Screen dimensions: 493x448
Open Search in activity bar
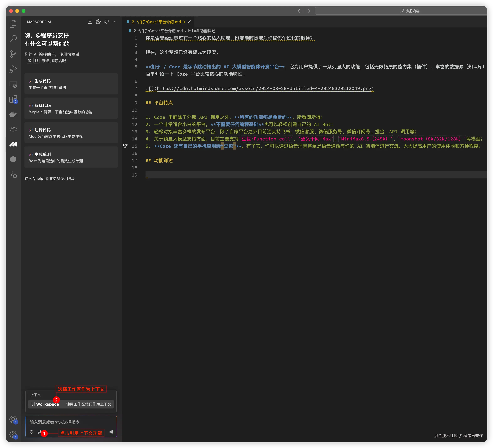(x=13, y=39)
